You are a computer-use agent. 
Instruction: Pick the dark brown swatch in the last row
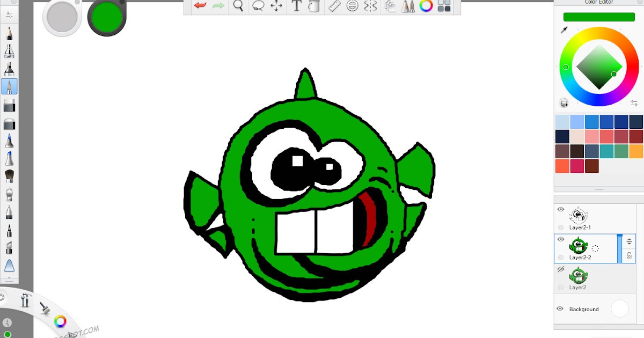tap(592, 166)
